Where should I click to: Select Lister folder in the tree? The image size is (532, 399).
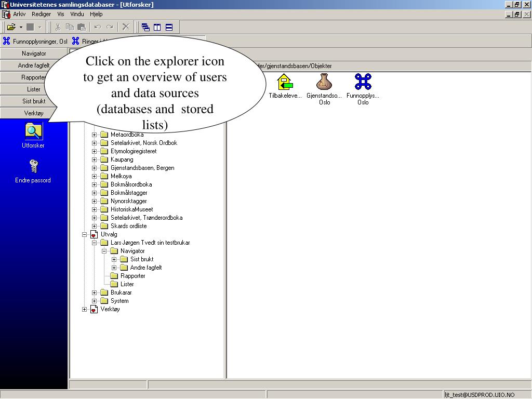click(x=127, y=284)
